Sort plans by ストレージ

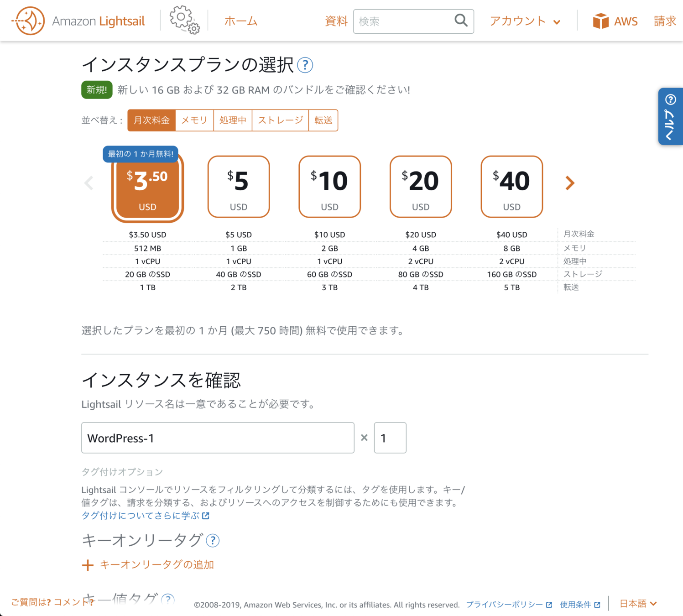tap(280, 120)
